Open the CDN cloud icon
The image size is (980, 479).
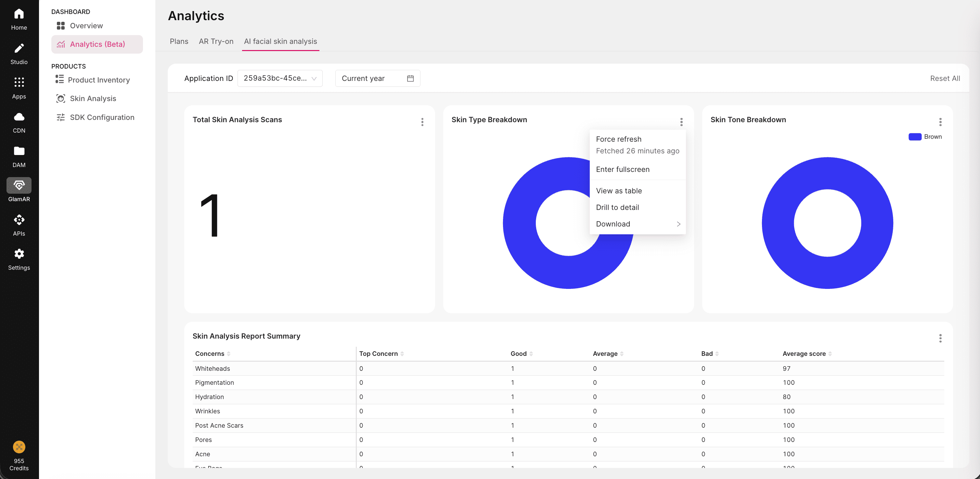click(x=19, y=117)
